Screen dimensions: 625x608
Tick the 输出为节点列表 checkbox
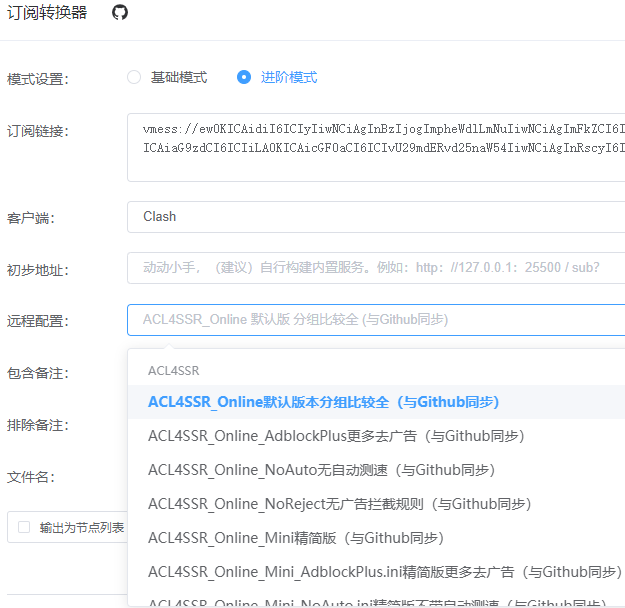24,527
